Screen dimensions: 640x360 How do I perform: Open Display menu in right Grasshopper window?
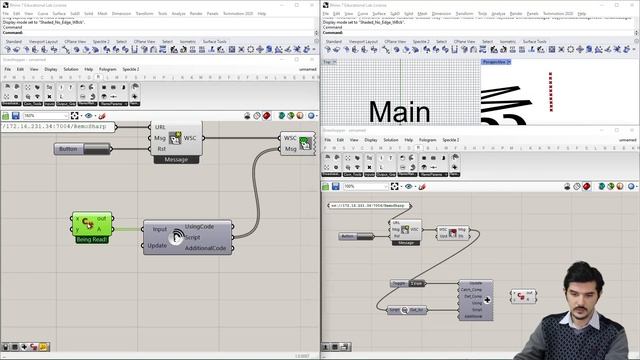click(x=371, y=140)
